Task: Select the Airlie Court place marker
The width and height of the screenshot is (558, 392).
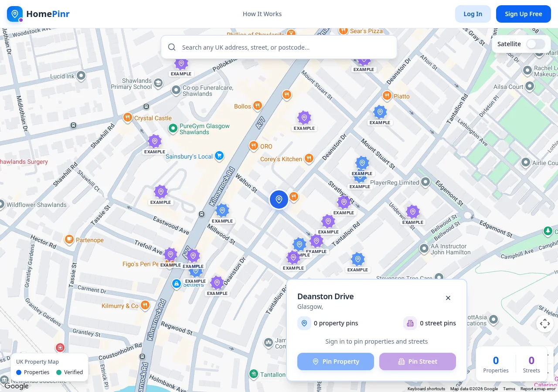Action: 526,162
